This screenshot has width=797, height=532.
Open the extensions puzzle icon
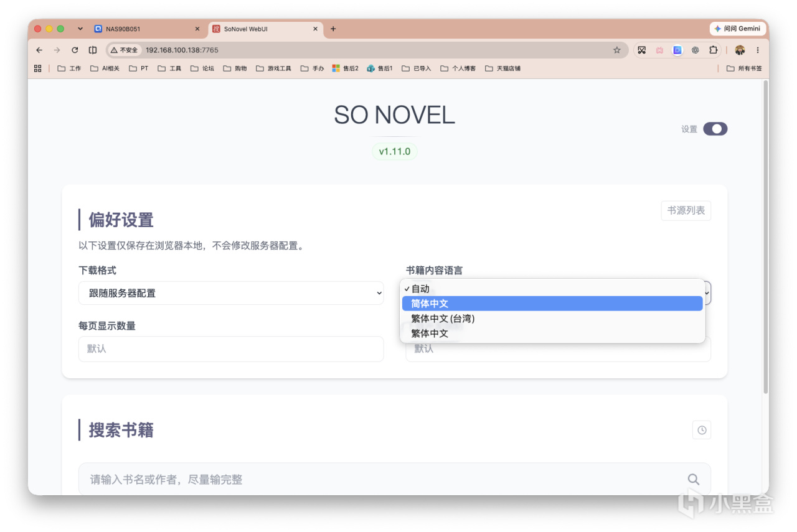pyautogui.click(x=714, y=50)
